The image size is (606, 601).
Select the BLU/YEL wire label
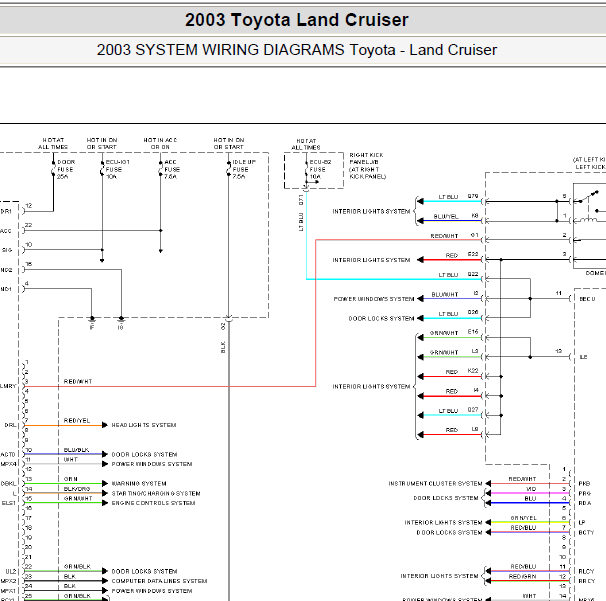pyautogui.click(x=446, y=216)
